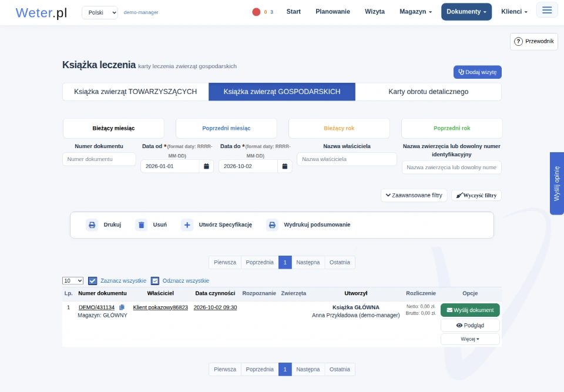Go to Planowanie in top menu

tap(333, 12)
